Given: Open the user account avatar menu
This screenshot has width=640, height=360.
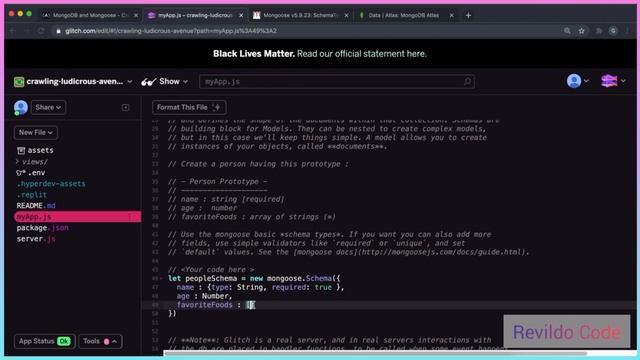Looking at the screenshot, I should [577, 81].
